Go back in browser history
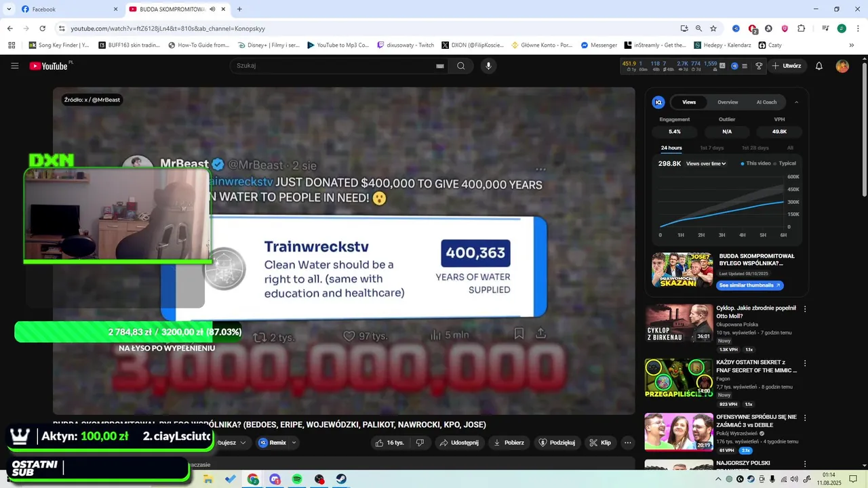The height and width of the screenshot is (488, 868). 10,28
